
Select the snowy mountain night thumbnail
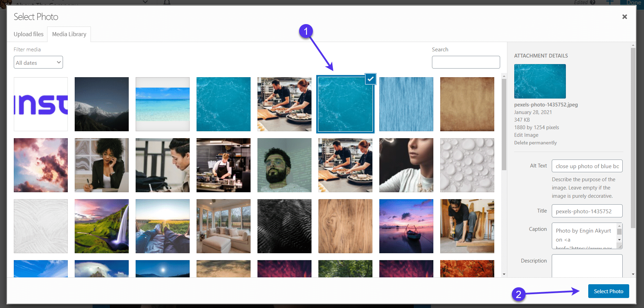[x=102, y=104]
